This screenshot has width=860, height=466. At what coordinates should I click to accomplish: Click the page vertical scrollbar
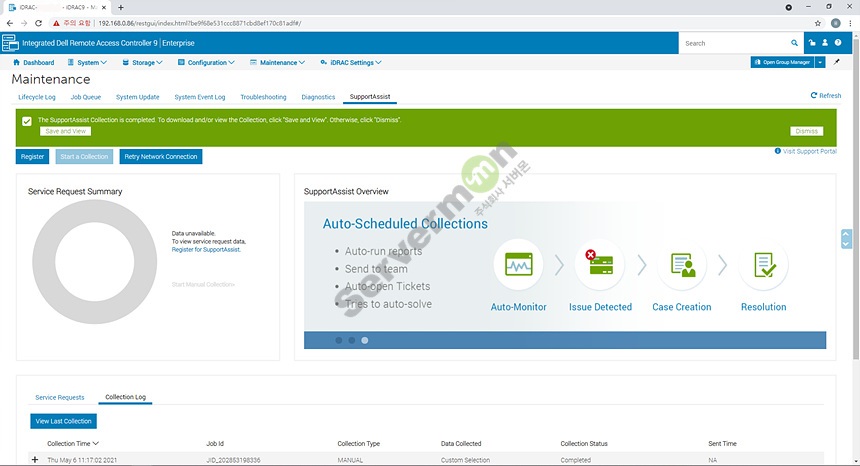pos(856,197)
